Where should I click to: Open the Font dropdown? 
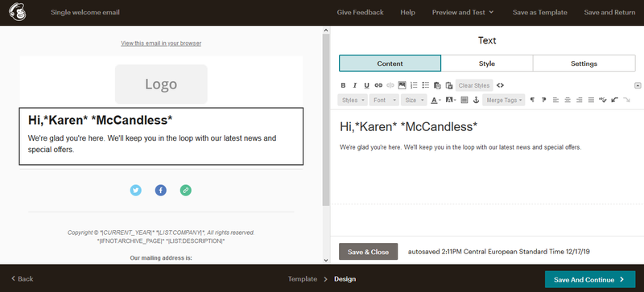pyautogui.click(x=384, y=101)
